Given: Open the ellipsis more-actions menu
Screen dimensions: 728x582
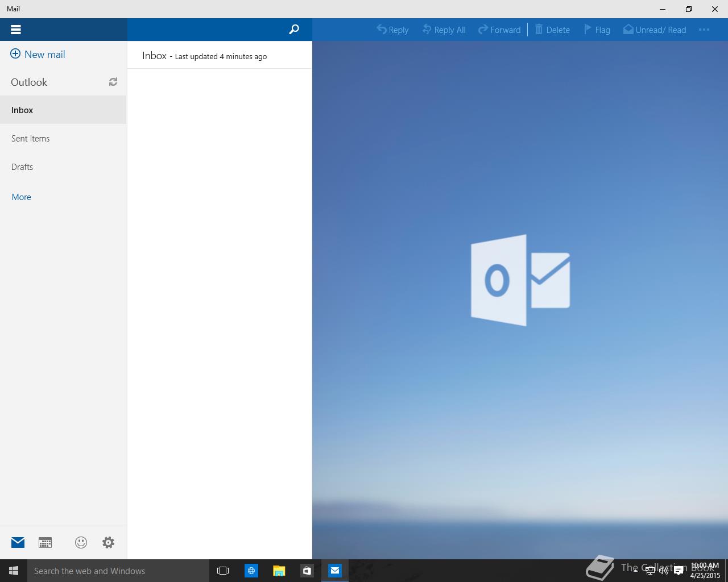Looking at the screenshot, I should (x=704, y=30).
